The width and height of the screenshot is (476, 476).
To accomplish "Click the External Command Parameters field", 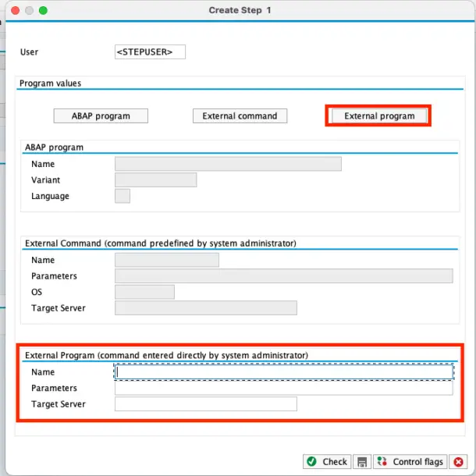I will [x=284, y=276].
